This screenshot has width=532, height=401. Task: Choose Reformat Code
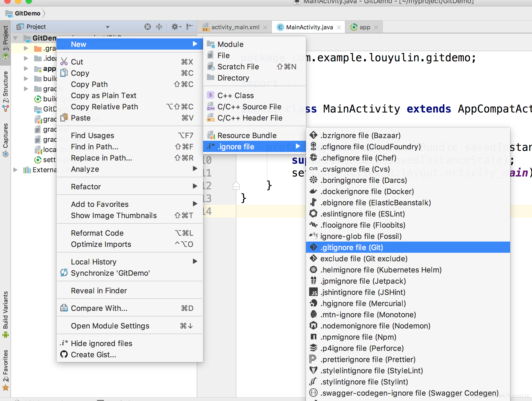pos(130,233)
